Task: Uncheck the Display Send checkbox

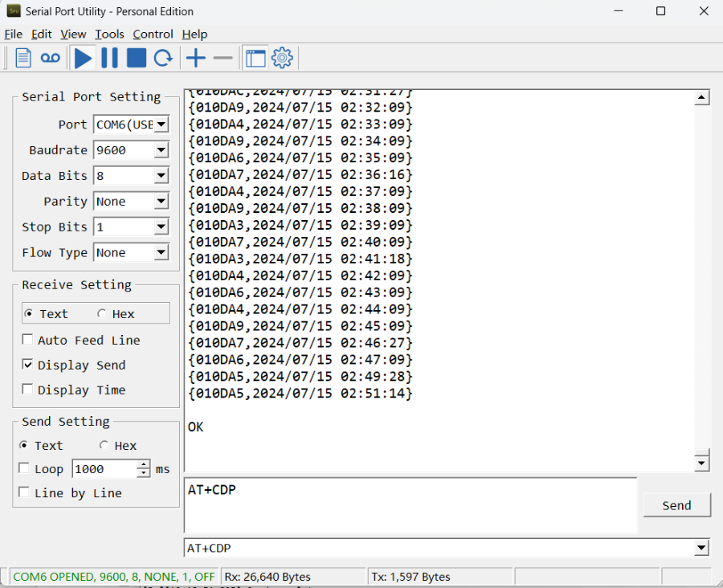Action: [x=27, y=365]
